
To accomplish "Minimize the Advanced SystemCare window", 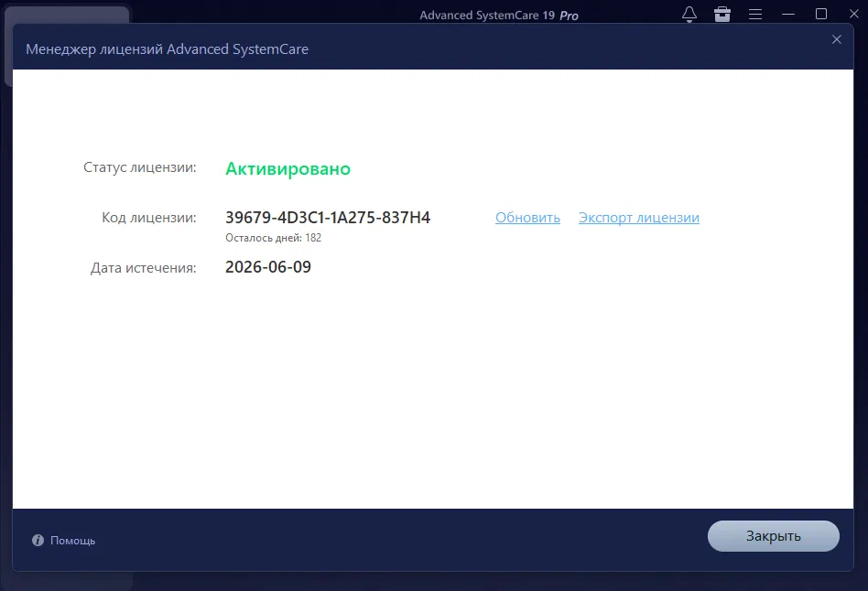I will point(787,14).
